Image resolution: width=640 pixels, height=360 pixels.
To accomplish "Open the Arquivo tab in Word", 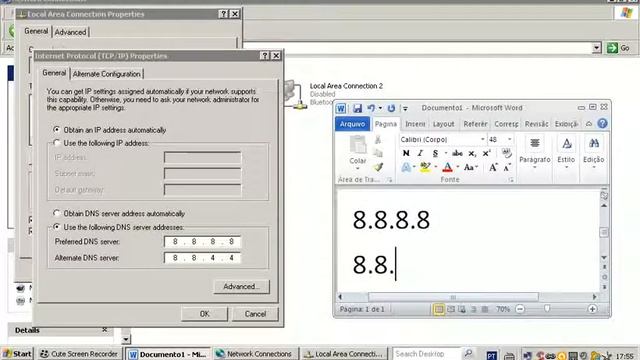I will coord(352,124).
